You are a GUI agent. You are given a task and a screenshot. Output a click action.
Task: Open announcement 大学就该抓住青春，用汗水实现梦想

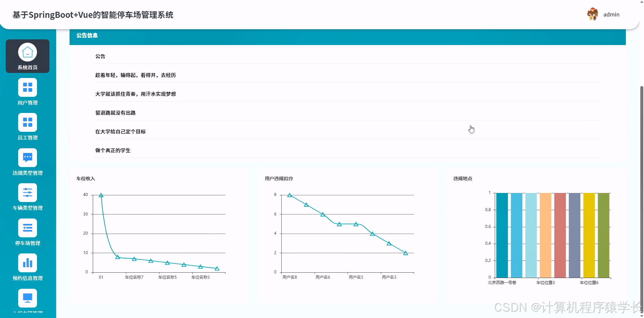pos(135,94)
